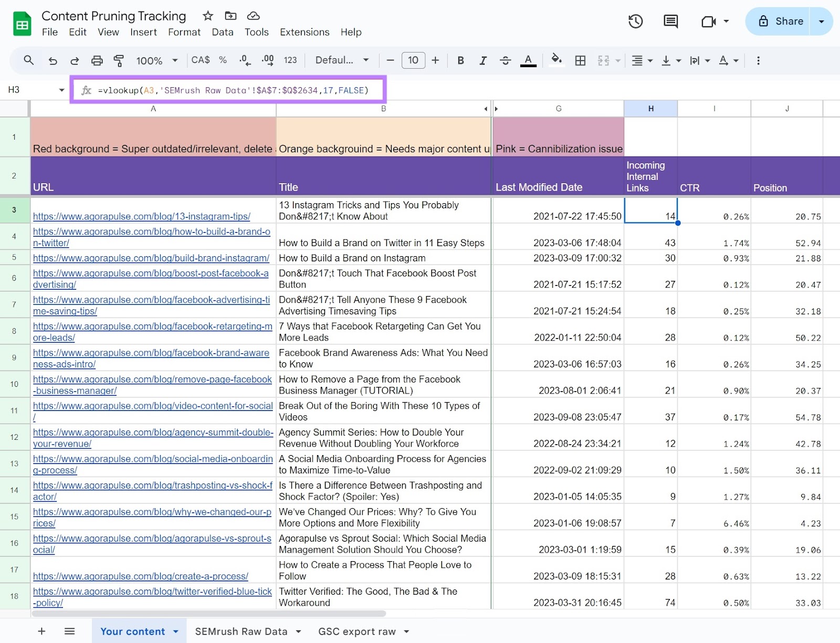Open the Data menu
This screenshot has height=643, width=840.
point(223,32)
